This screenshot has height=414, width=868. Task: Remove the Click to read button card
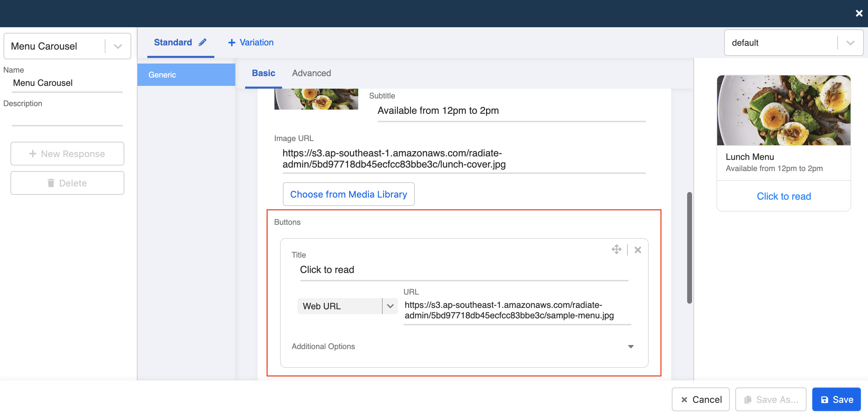tap(638, 250)
